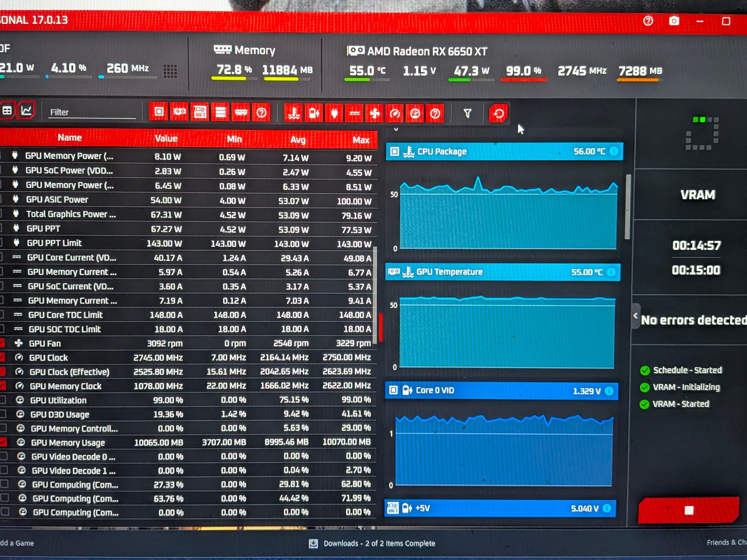Toggle the temperature sensor type icon
This screenshot has height=560, width=747.
click(294, 113)
